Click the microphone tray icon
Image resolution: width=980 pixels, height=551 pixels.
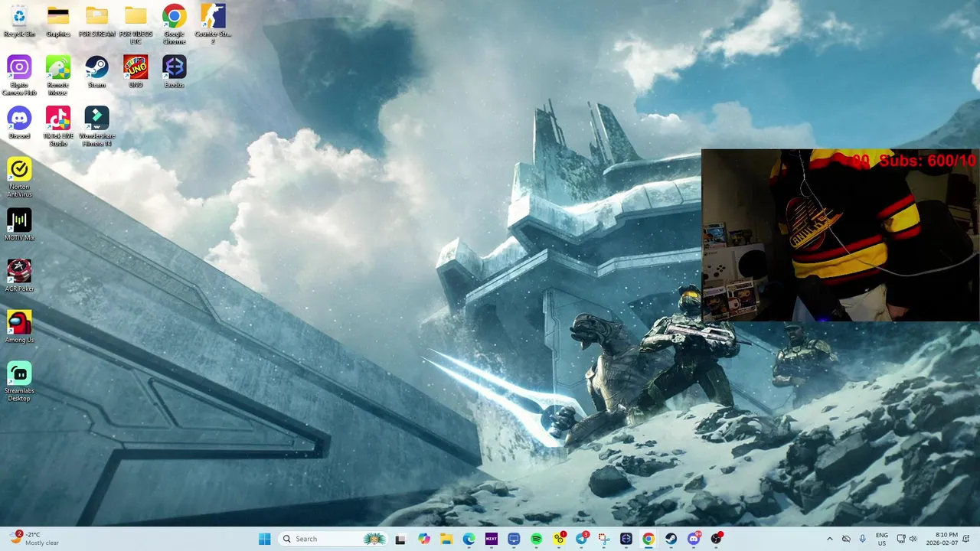click(x=863, y=539)
